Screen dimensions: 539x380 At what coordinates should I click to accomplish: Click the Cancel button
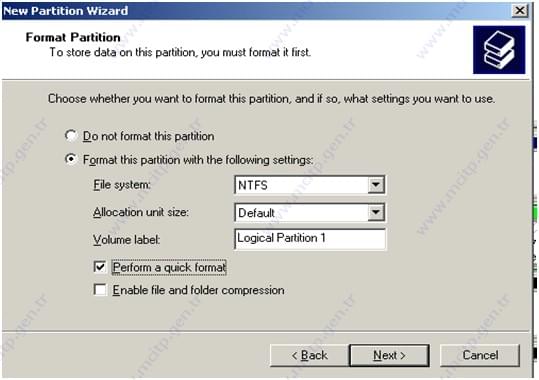coord(480,355)
